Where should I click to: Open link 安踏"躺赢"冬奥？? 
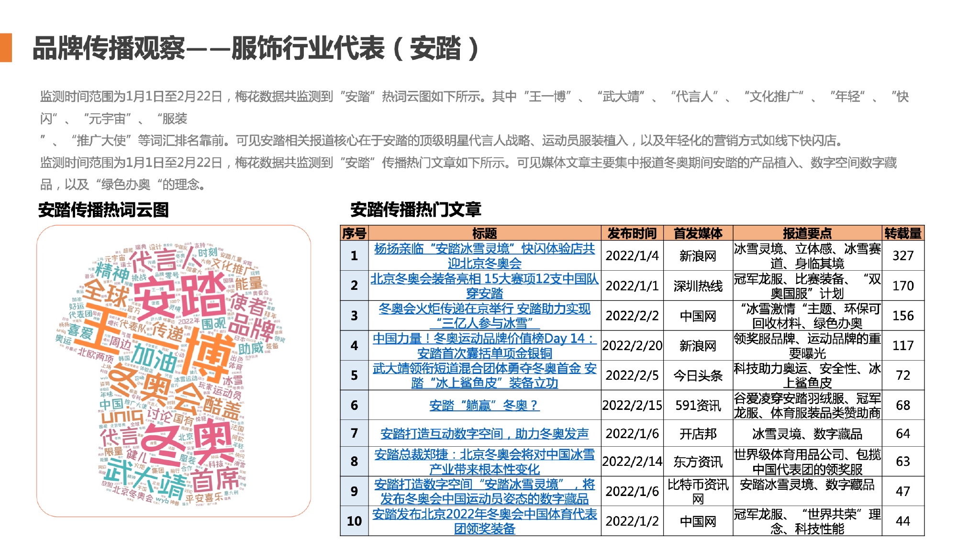[484, 405]
